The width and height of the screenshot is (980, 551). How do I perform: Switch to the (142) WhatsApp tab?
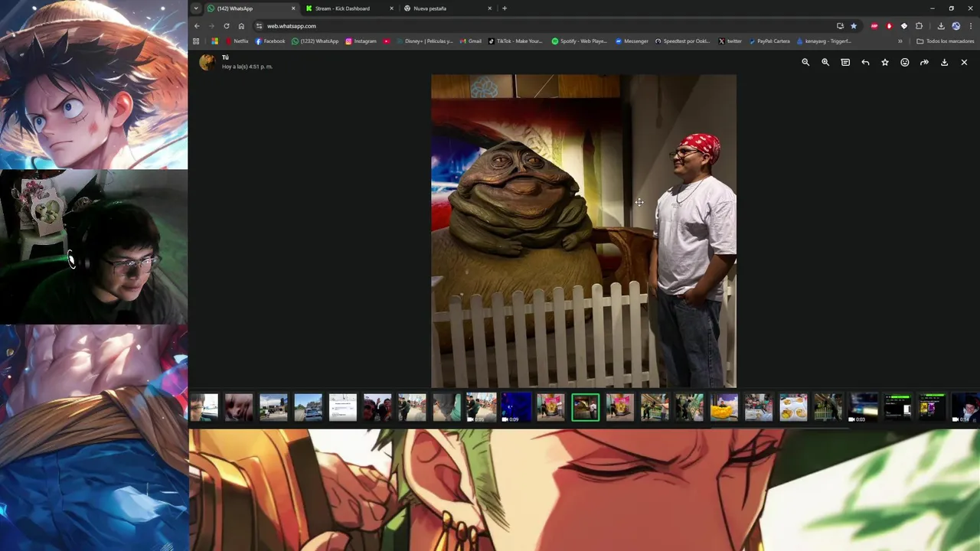245,8
